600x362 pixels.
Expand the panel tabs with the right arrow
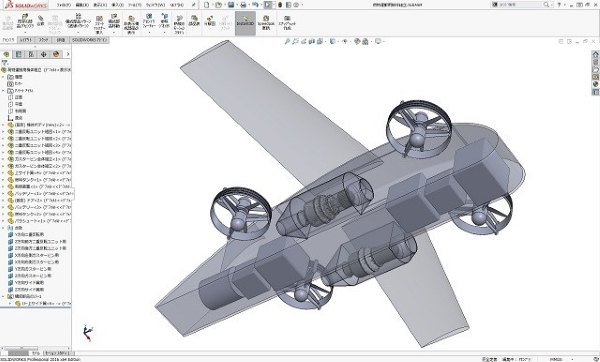click(x=68, y=54)
